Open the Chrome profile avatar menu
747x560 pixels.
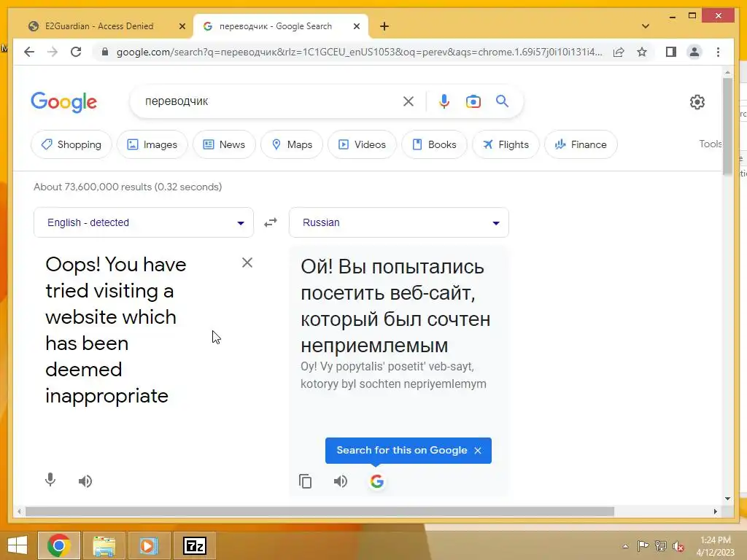tap(694, 52)
